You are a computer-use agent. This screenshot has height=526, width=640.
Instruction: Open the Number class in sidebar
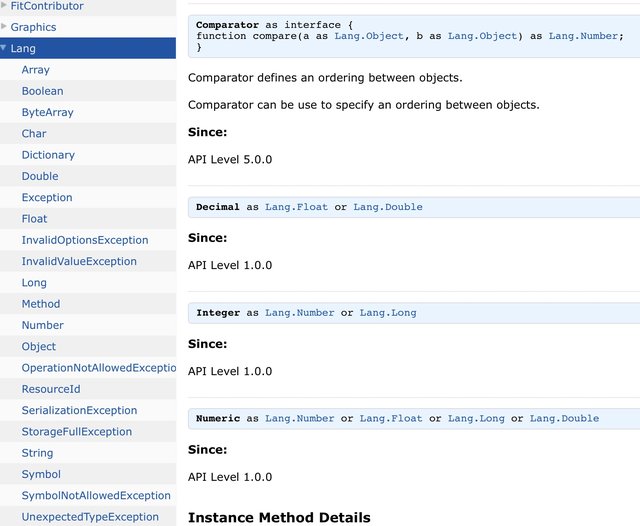[42, 325]
